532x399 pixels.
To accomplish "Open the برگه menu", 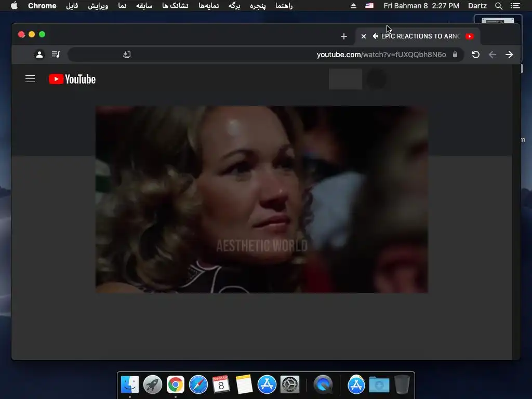I will (x=234, y=6).
